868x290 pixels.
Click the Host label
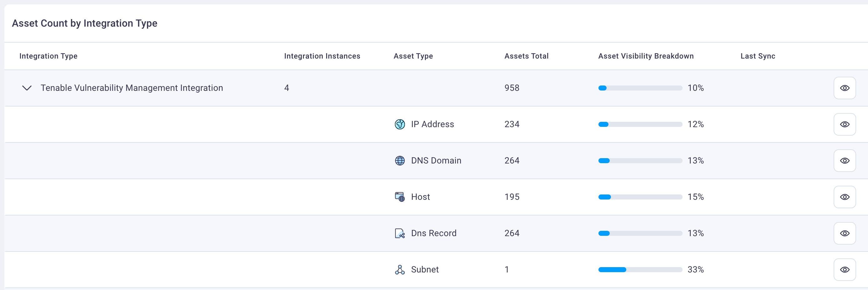point(420,197)
